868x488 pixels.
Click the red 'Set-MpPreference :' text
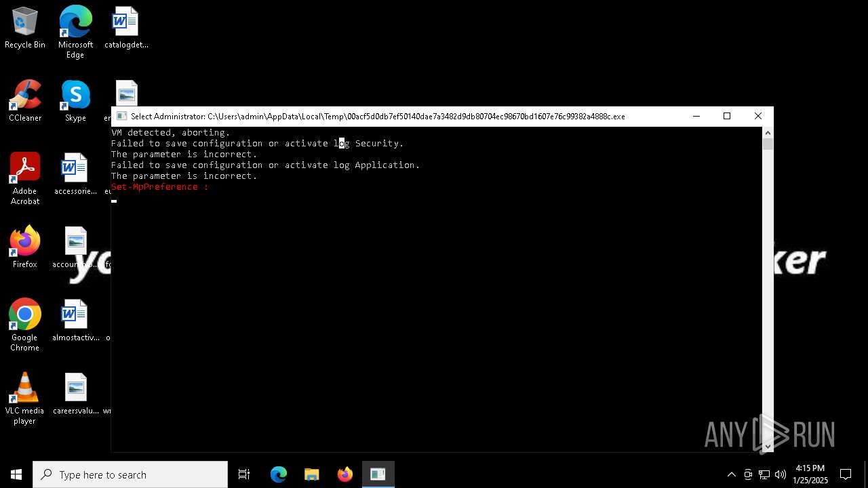point(160,187)
